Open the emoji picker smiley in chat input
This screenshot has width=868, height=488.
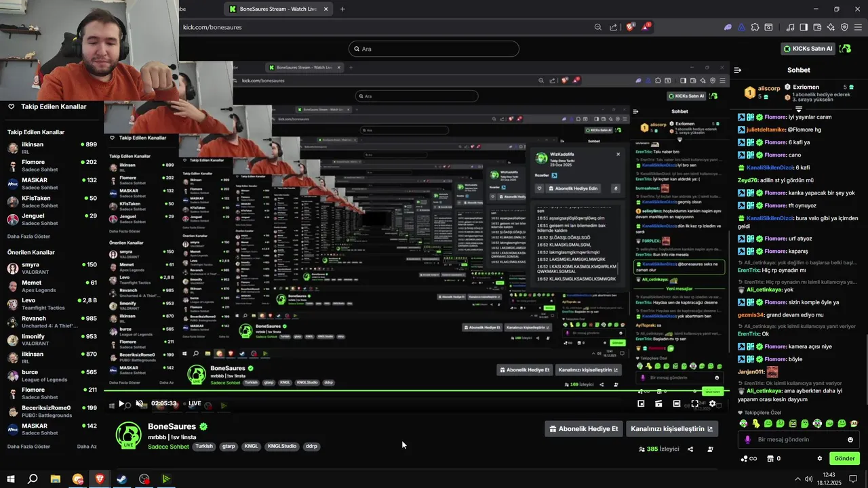point(850,439)
